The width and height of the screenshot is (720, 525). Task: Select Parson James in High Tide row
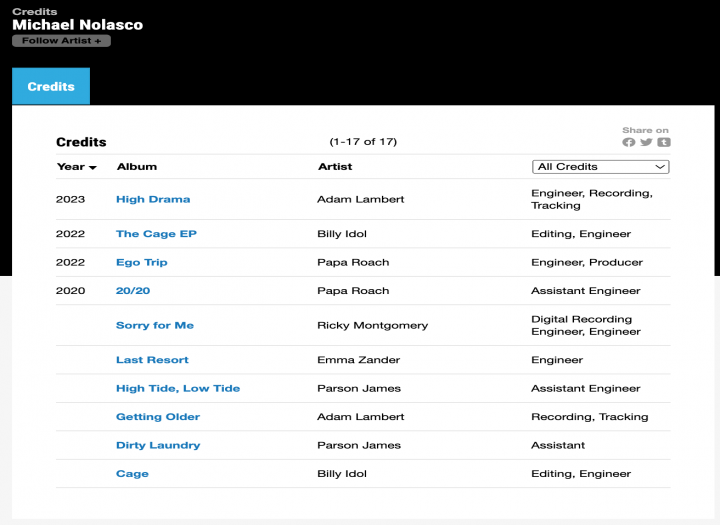[359, 388]
